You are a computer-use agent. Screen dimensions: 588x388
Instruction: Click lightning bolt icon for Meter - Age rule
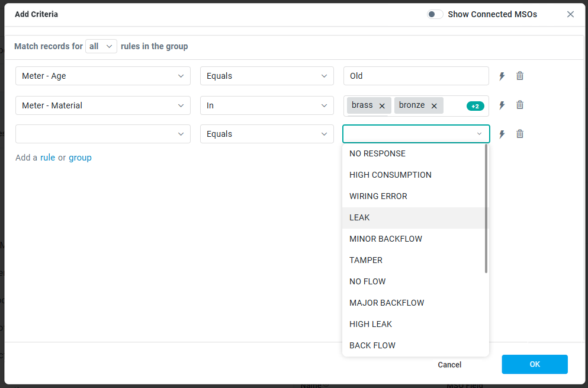[502, 76]
